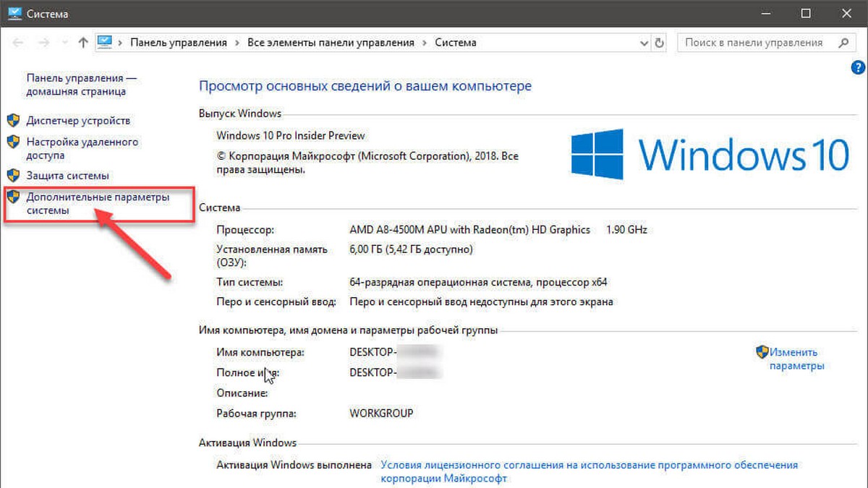Expand the chevron after Панель управления breadcrumb
Viewport: 868px width, 488px height.
coord(237,43)
